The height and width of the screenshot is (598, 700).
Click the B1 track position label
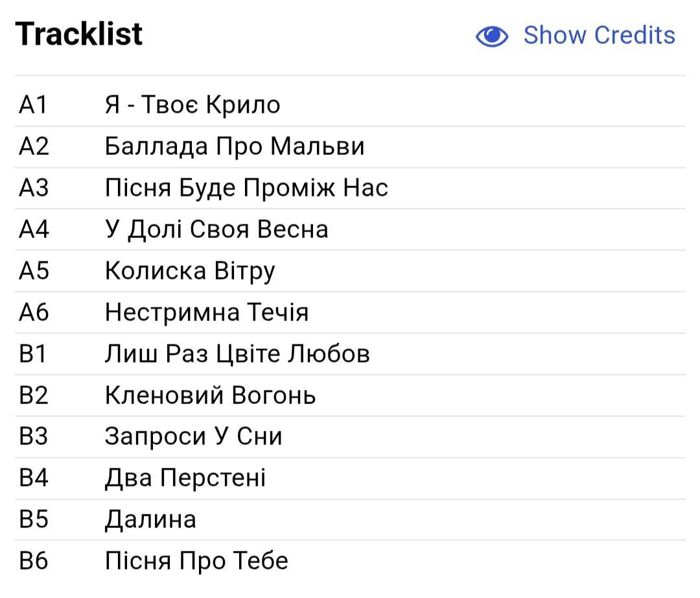click(x=32, y=353)
